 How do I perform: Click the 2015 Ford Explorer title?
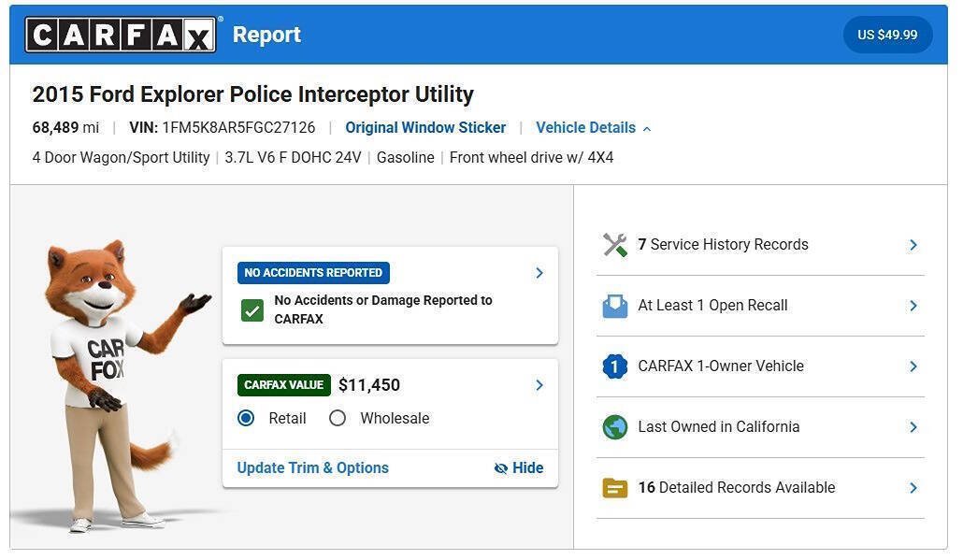[x=252, y=94]
